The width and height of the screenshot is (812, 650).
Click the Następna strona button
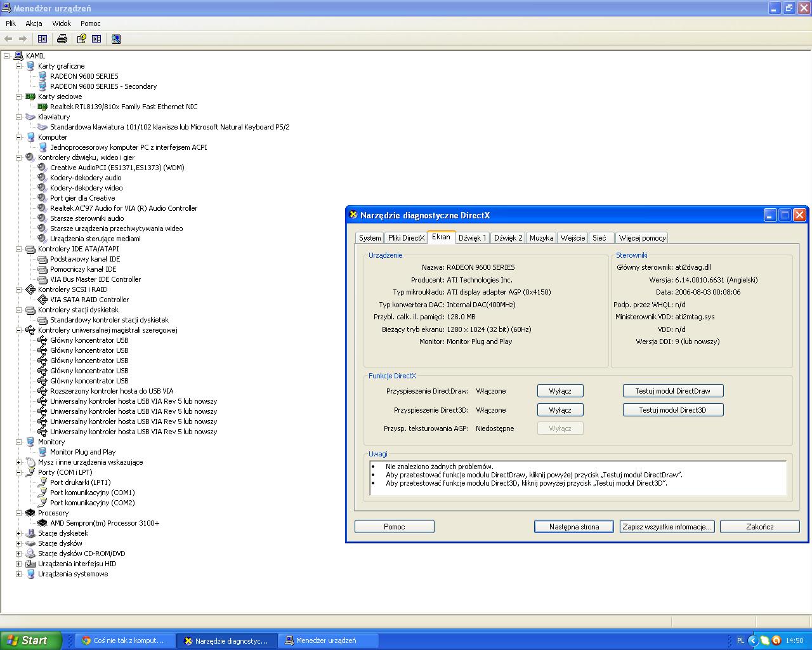(574, 527)
